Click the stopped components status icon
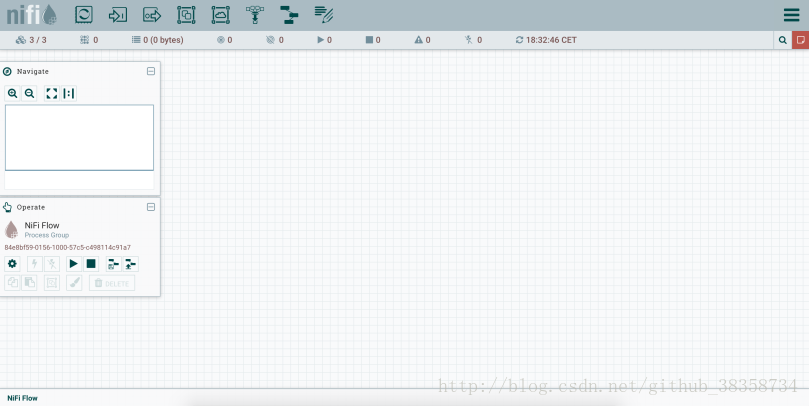The height and width of the screenshot is (406, 809). tap(369, 40)
